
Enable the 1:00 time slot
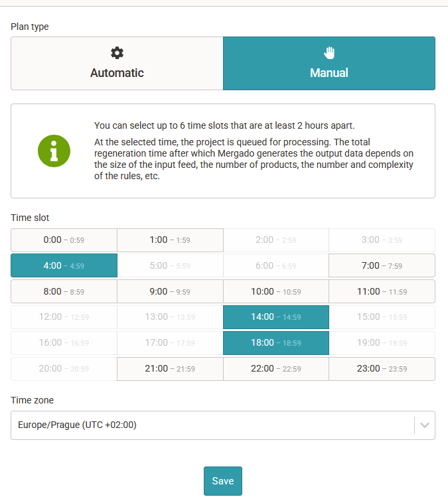pyautogui.click(x=170, y=240)
